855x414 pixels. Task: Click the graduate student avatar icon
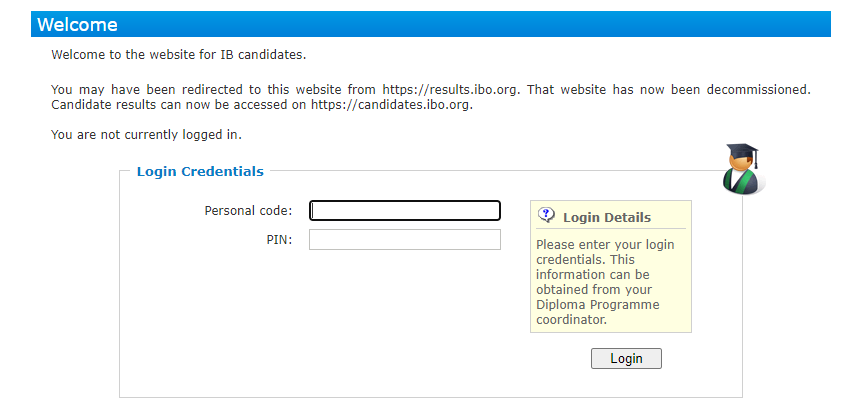(741, 168)
